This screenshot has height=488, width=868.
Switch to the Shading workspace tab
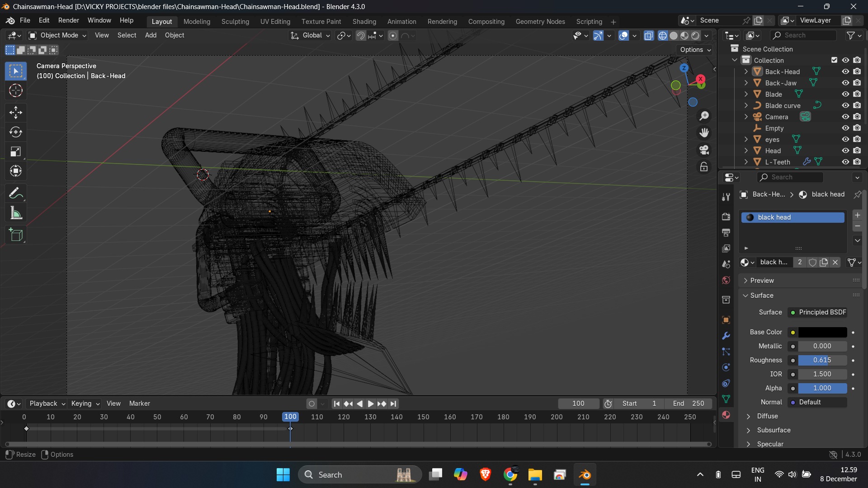click(x=364, y=22)
